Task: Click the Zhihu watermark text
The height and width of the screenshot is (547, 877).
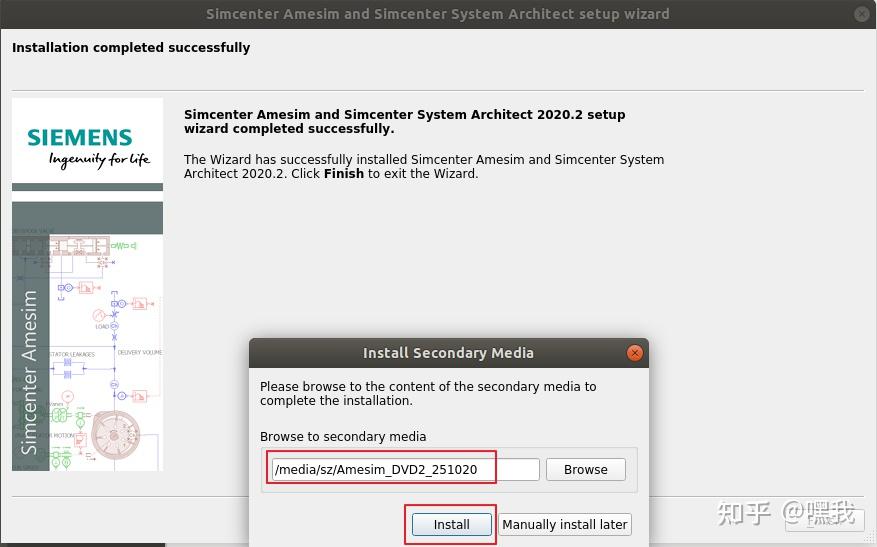Action: pyautogui.click(x=788, y=513)
